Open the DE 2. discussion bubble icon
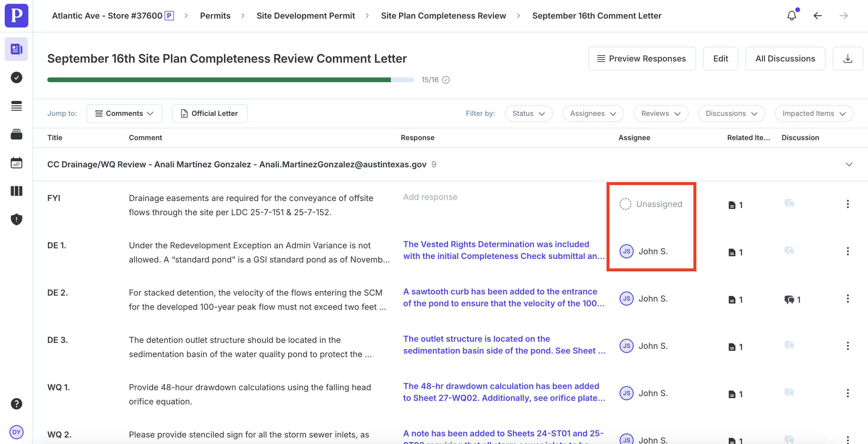Viewport: 868px width, 444px height. click(x=789, y=299)
